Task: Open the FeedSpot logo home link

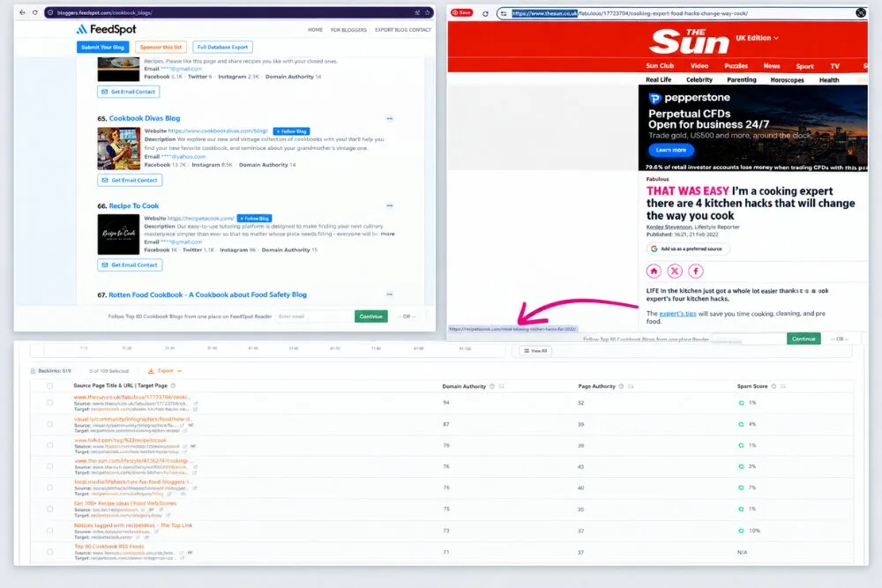Action: pyautogui.click(x=107, y=29)
